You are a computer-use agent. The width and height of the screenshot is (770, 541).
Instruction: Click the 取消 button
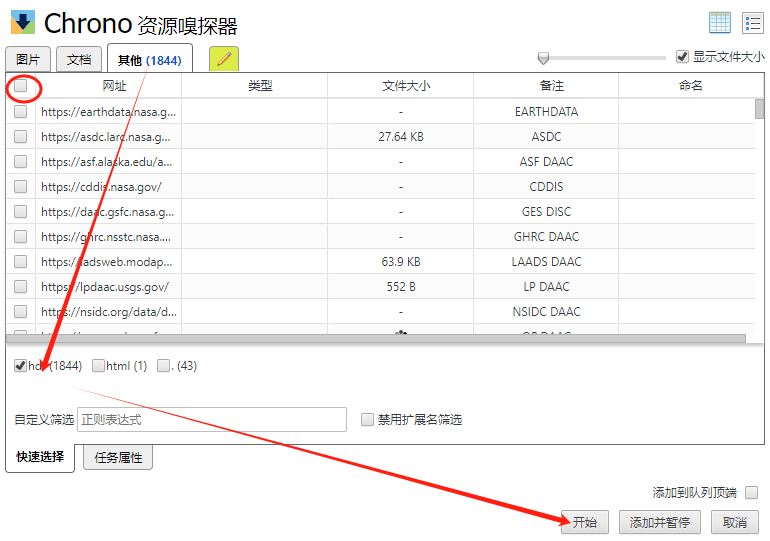(735, 522)
